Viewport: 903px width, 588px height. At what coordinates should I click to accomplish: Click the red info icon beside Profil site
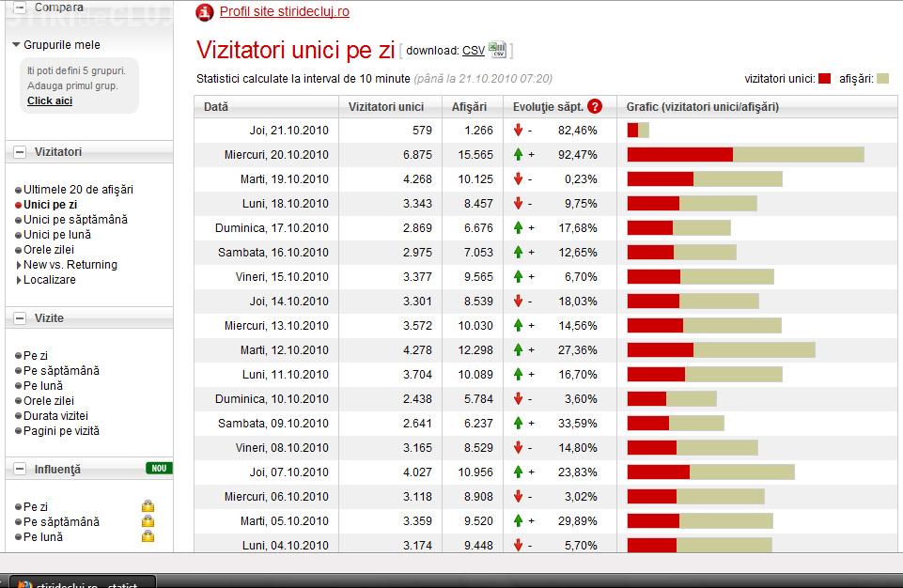pos(204,12)
